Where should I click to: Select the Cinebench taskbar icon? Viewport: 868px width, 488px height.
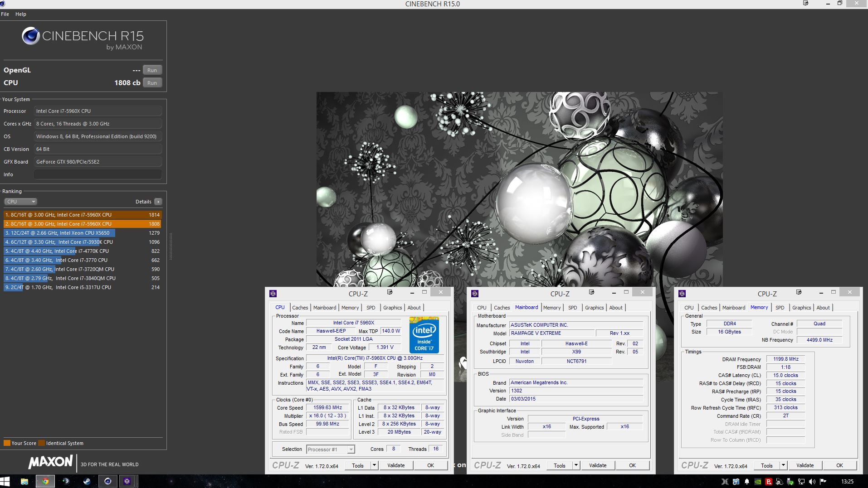(107, 481)
